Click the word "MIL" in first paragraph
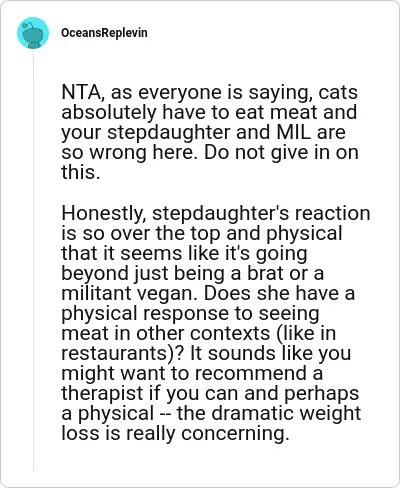This screenshot has width=400, height=488. coord(294,132)
